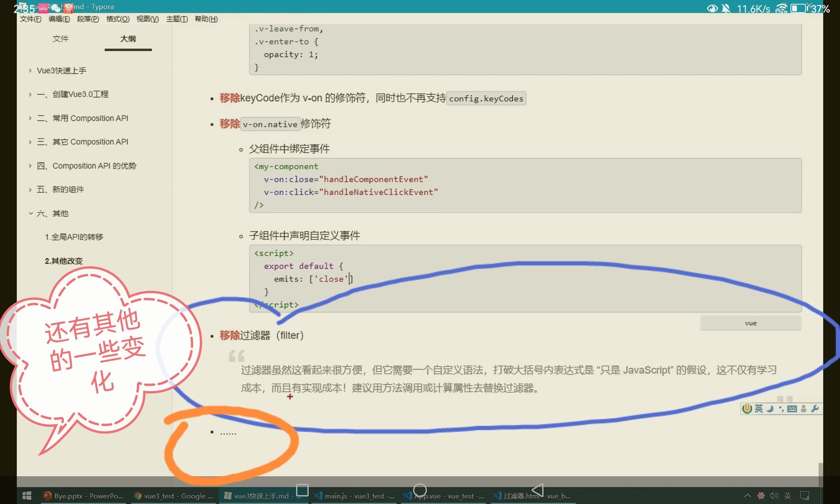
Task: Expand 二、常用 Composition API section
Action: point(30,118)
